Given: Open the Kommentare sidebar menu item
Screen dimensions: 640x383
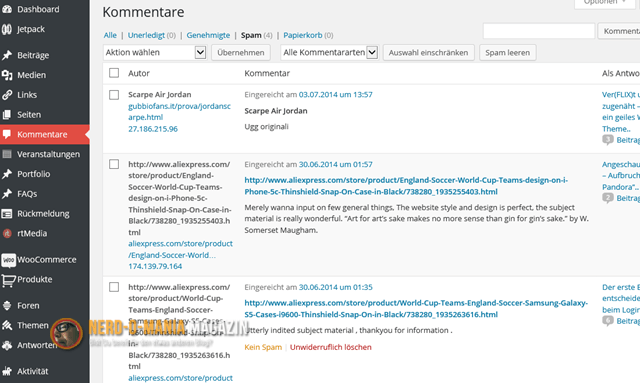Looking at the screenshot, I should (x=44, y=134).
